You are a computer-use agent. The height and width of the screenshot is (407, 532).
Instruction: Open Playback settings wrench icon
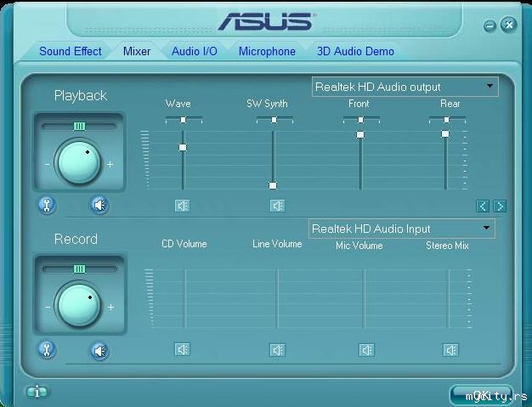pos(47,205)
